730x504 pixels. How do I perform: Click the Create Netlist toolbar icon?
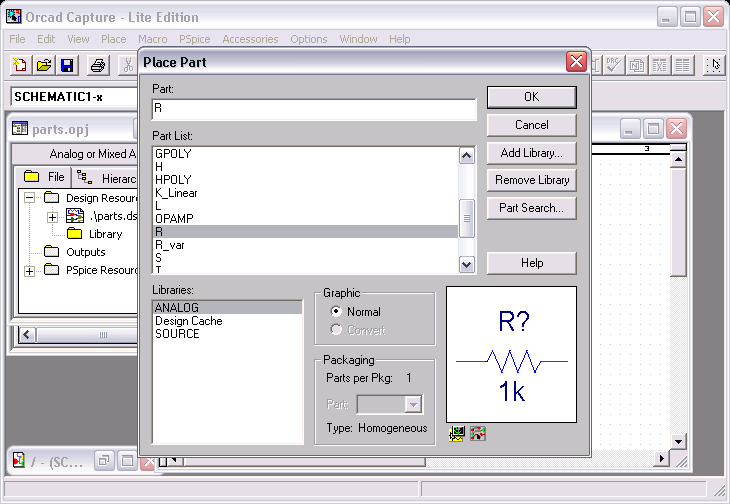(636, 65)
